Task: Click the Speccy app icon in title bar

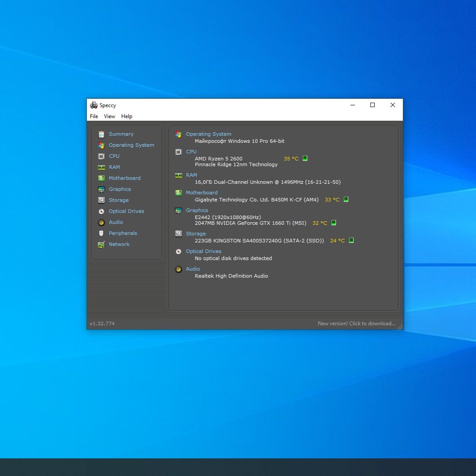Action: [94, 105]
